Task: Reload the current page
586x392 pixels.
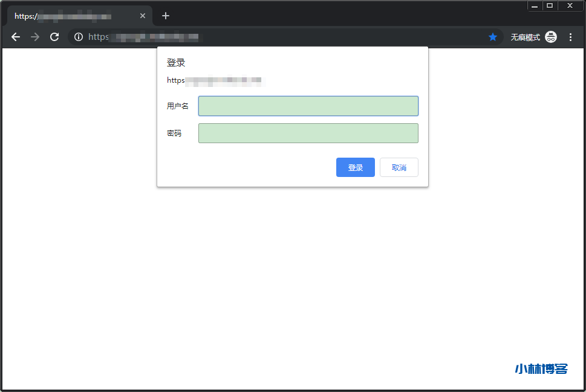Action: 54,37
